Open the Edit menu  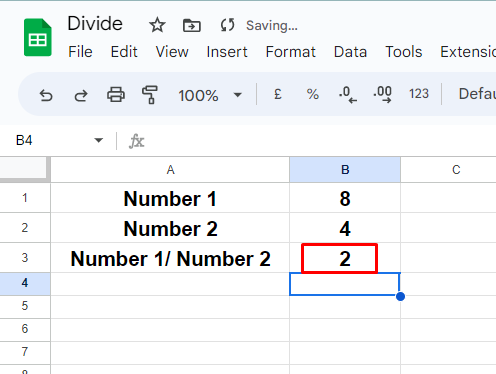pos(124,52)
